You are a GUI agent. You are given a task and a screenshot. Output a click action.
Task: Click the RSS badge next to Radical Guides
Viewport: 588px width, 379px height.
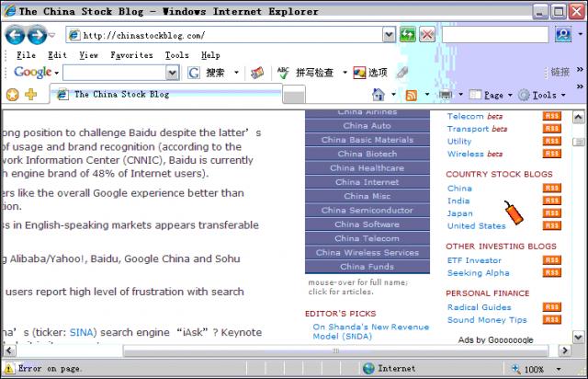(552, 307)
